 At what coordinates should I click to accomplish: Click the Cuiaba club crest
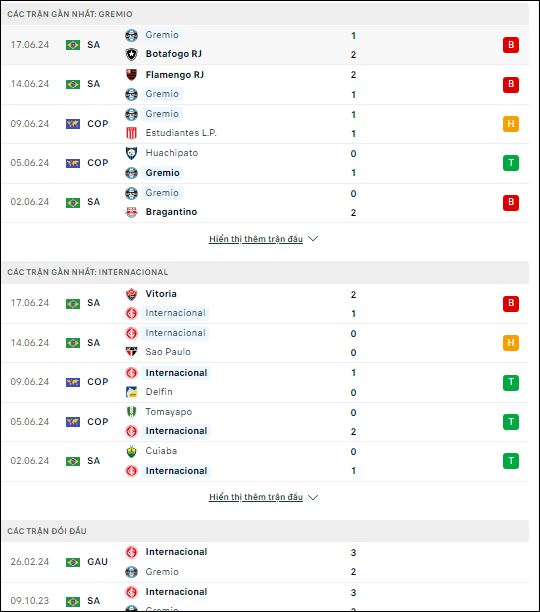click(131, 451)
